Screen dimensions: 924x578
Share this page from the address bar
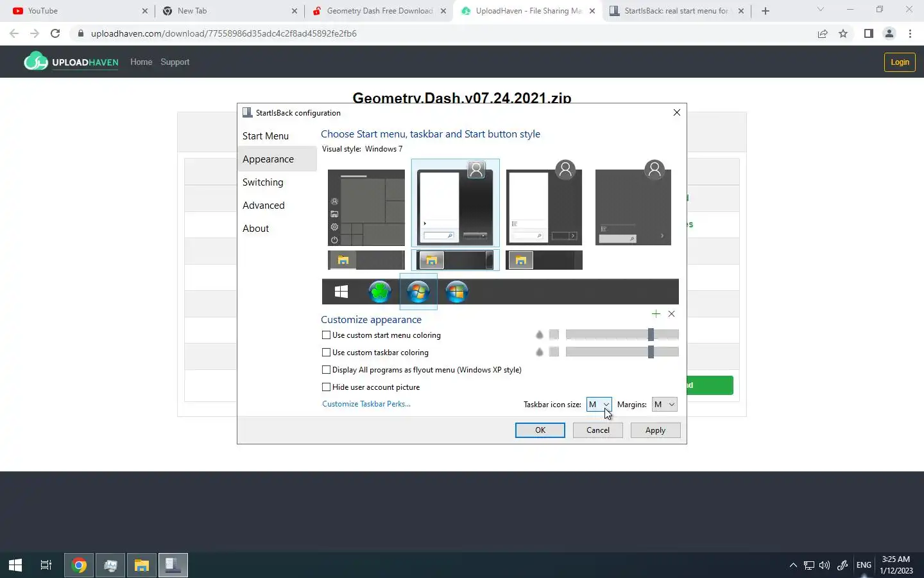click(x=823, y=33)
